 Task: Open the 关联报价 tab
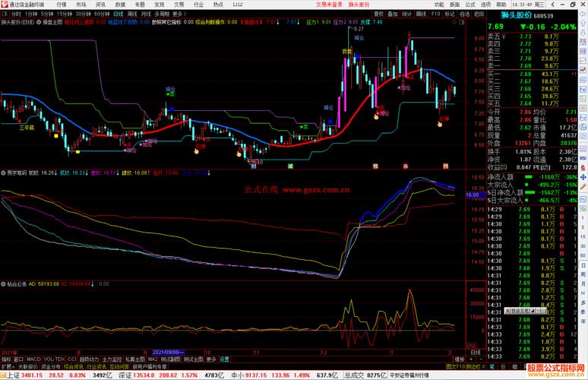[28, 366]
